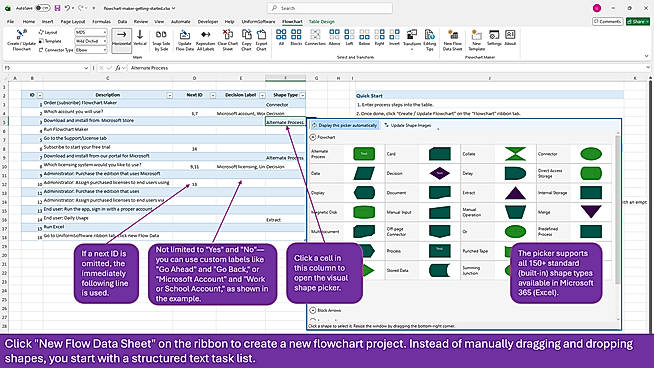The width and height of the screenshot is (654, 368).
Task: Pick the Decision diamond shape
Action: coord(440,173)
